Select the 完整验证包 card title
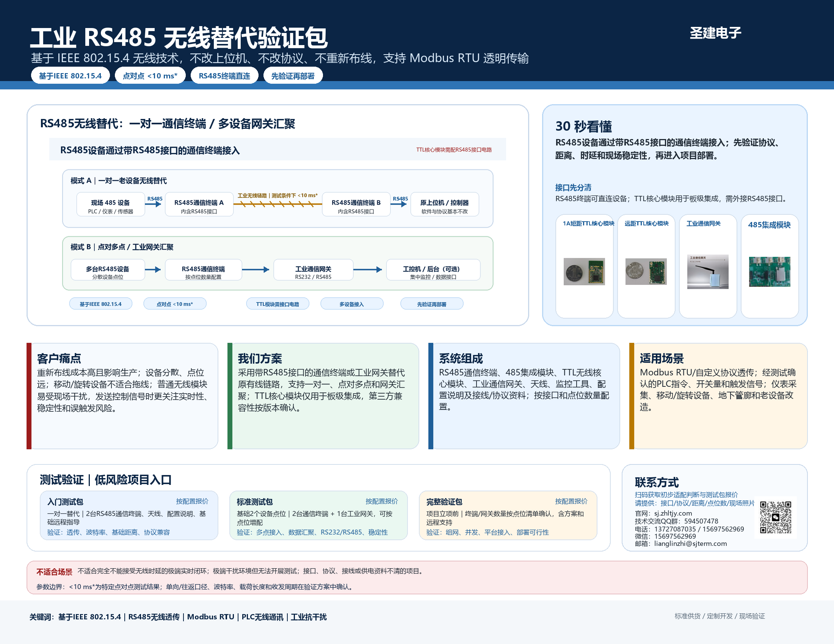 444,502
